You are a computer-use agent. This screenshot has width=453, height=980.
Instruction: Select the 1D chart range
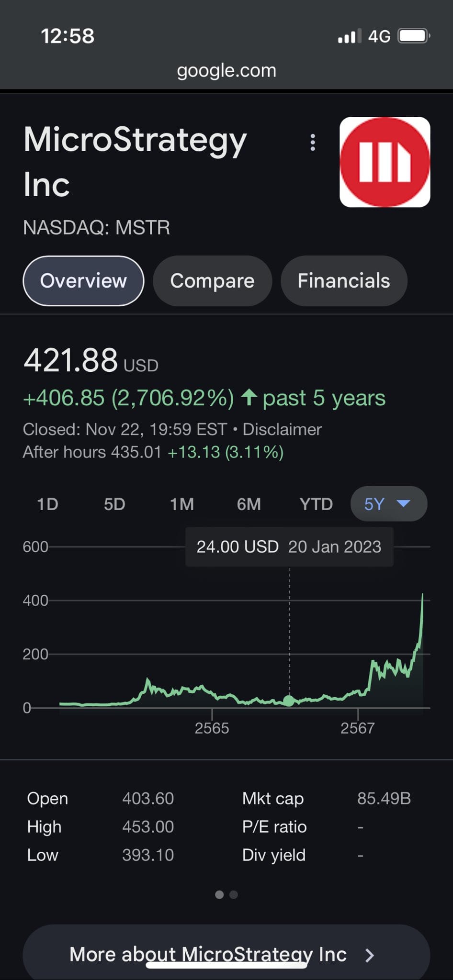(x=47, y=504)
